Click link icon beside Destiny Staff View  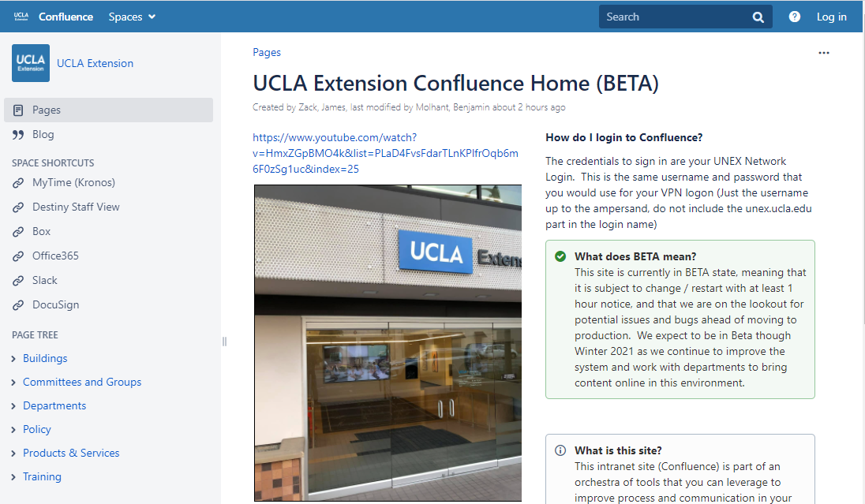pyautogui.click(x=18, y=207)
